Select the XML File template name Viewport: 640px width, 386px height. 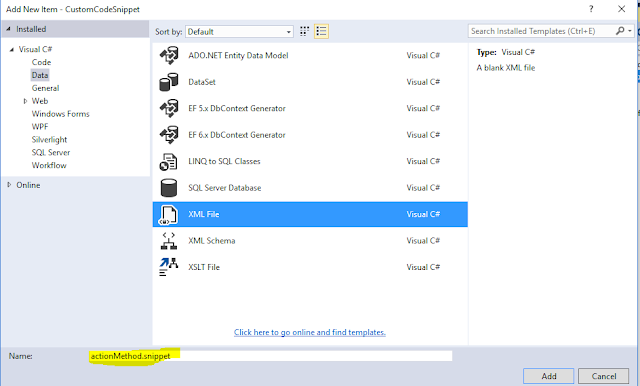pyautogui.click(x=204, y=214)
